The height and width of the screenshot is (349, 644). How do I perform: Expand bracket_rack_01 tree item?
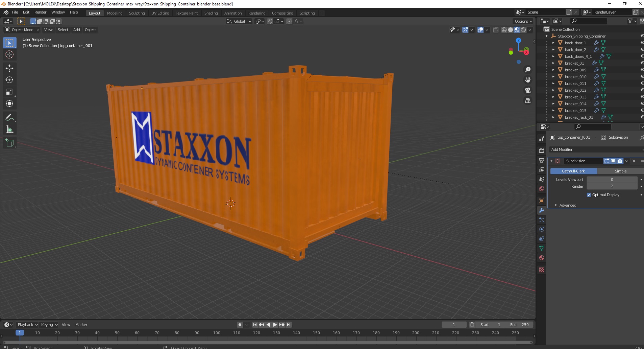(553, 117)
